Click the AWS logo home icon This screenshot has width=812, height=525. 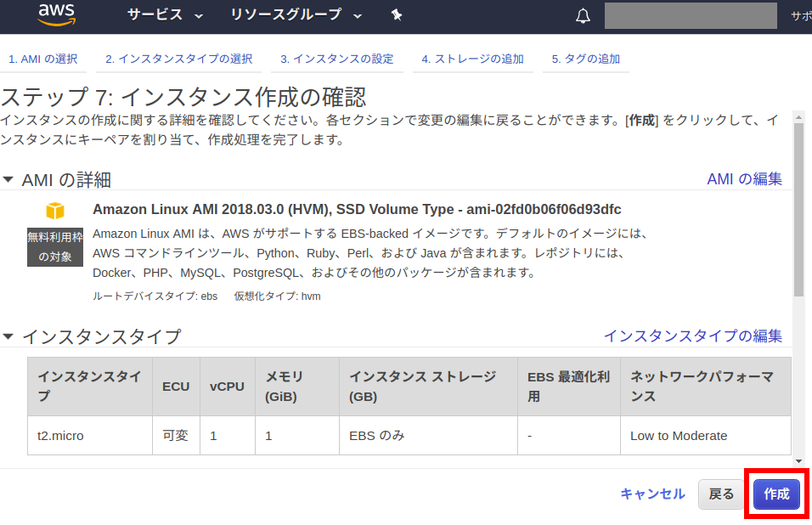point(57,14)
